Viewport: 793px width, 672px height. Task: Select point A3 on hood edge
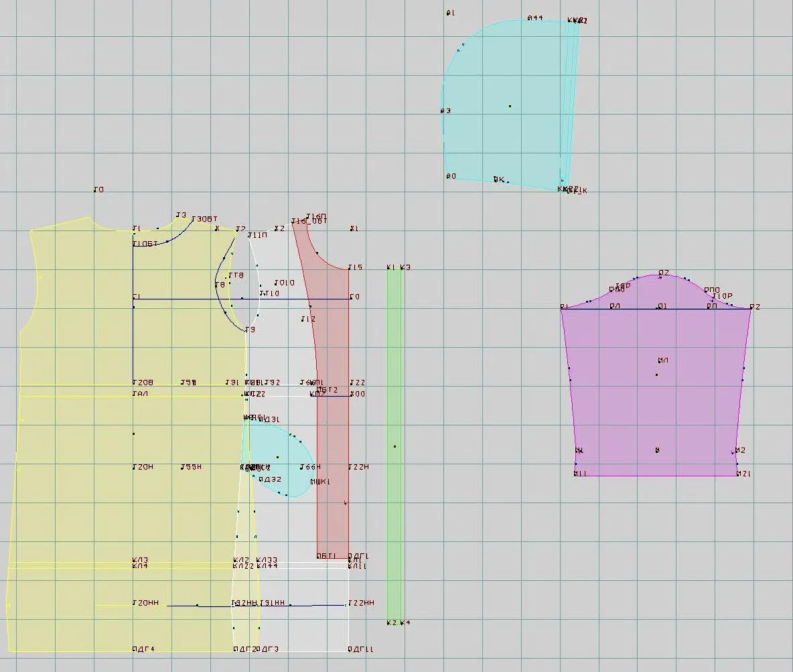click(445, 111)
